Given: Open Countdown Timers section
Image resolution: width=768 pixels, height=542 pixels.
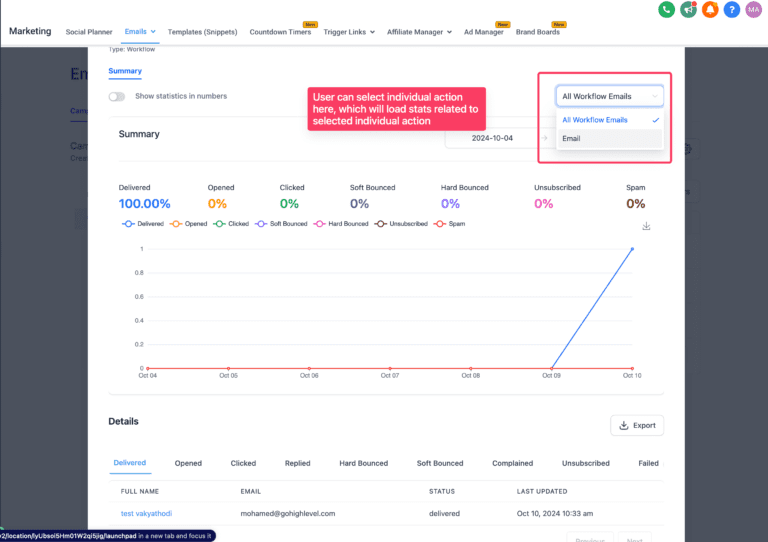Looking at the screenshot, I should tap(280, 32).
